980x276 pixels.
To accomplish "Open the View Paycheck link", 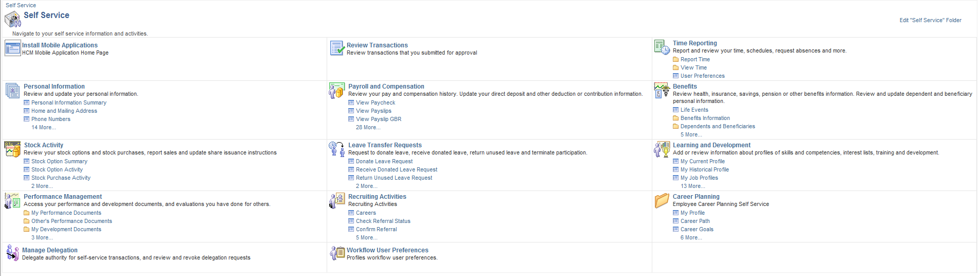I will click(x=376, y=102).
